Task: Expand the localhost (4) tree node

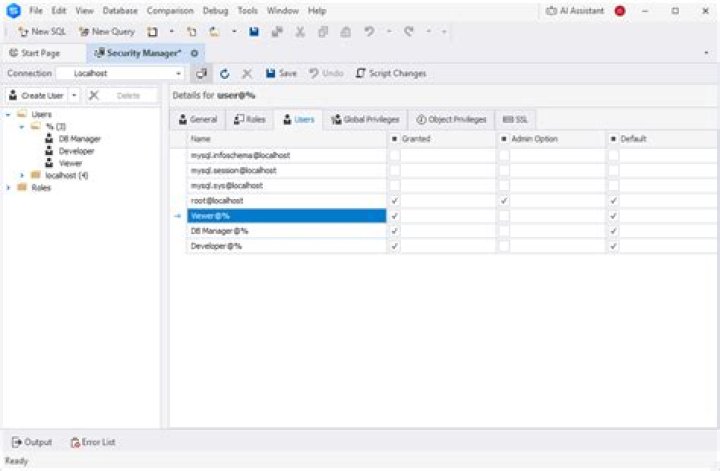Action: point(22,175)
